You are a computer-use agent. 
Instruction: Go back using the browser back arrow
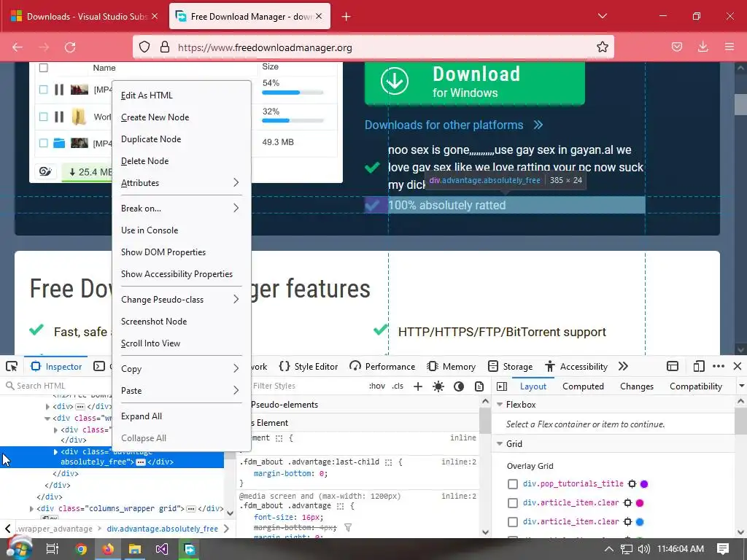coord(18,47)
